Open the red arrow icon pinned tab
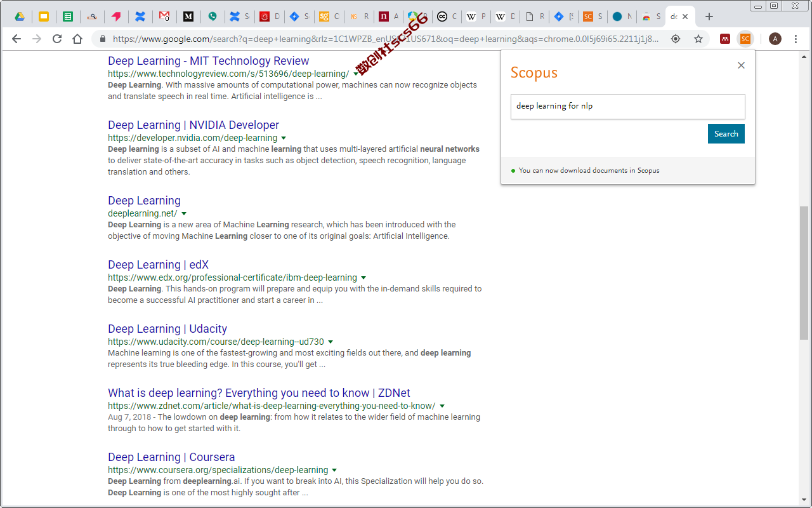The image size is (812, 508). (116, 17)
